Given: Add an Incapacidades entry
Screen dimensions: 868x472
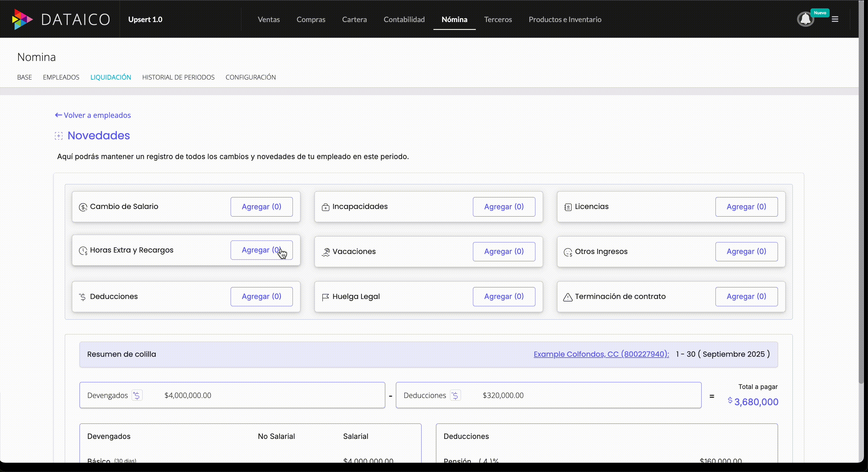Looking at the screenshot, I should coord(504,207).
